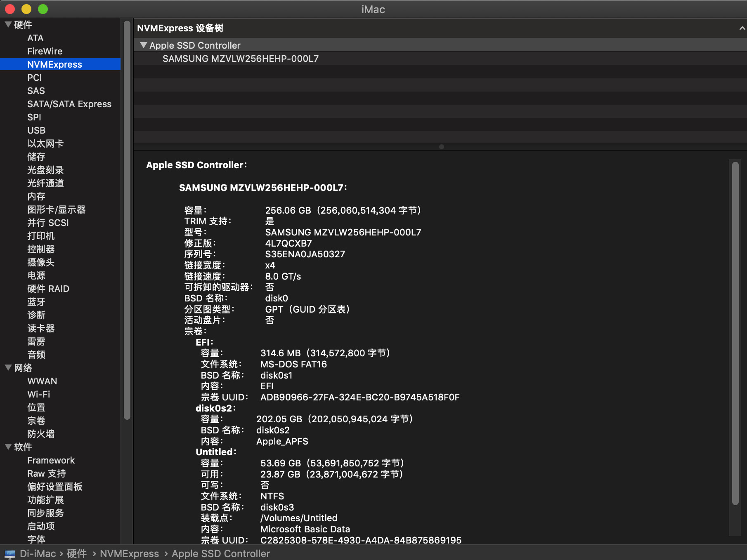Click the EFI volume UUID ADB90966 value
The width and height of the screenshot is (747, 560).
(x=360, y=397)
